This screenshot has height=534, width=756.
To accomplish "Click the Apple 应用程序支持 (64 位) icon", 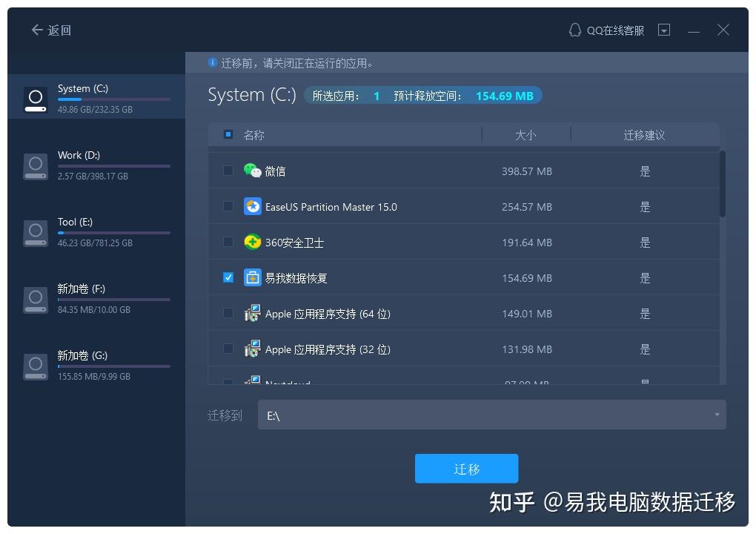I will pos(252,314).
